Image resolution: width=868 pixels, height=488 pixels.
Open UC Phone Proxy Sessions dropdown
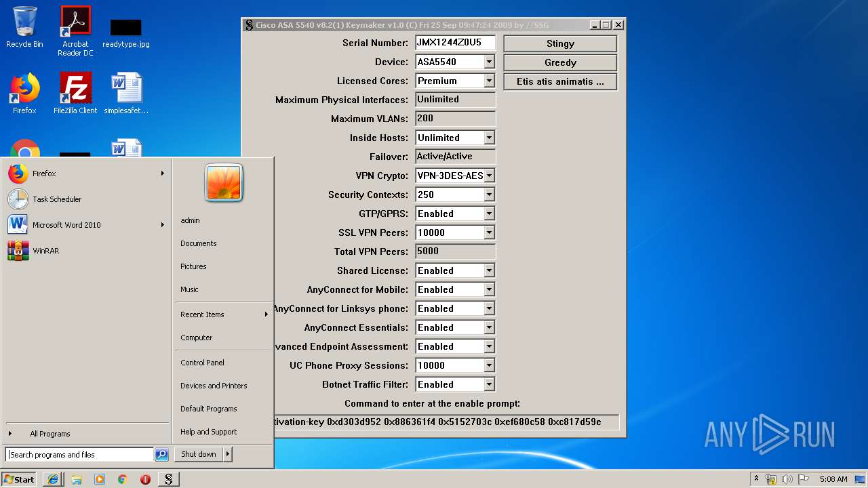tap(489, 365)
